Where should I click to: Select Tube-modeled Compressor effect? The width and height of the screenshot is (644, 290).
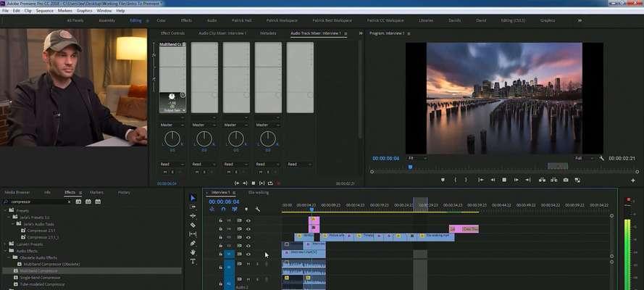[42, 284]
